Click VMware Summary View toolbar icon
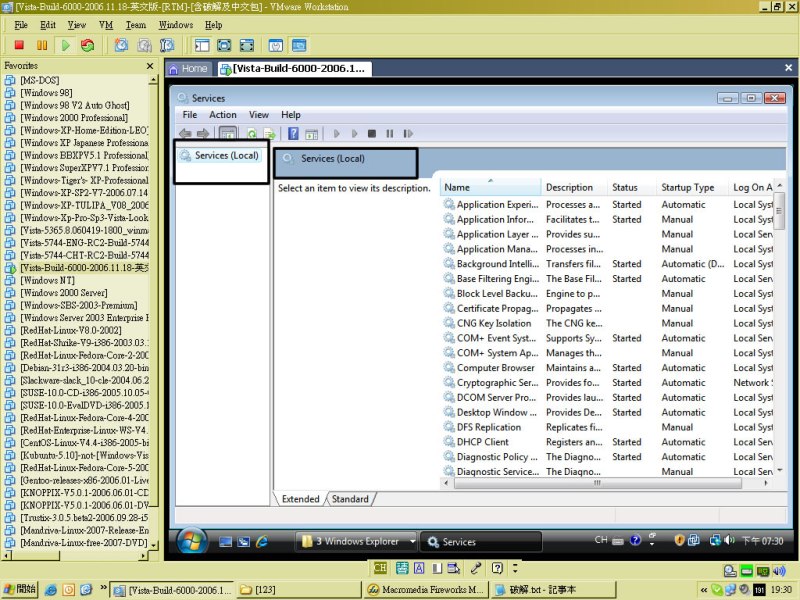This screenshot has height=600, width=800. point(276,45)
